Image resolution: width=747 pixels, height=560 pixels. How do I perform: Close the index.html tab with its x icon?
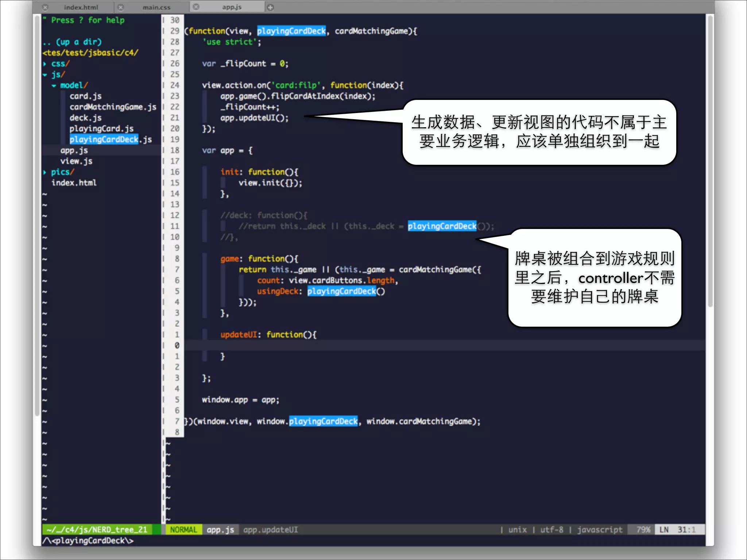point(45,7)
